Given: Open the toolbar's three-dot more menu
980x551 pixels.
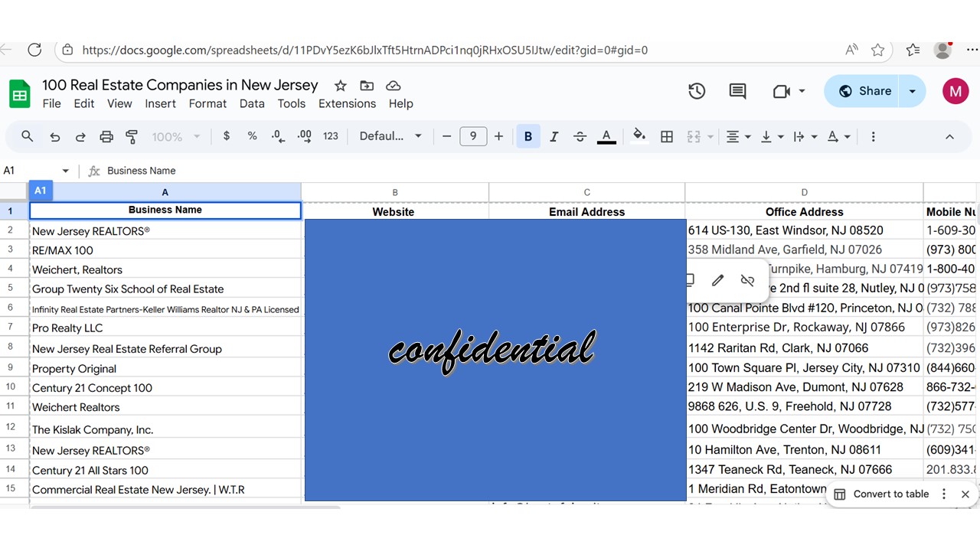Looking at the screenshot, I should click(873, 136).
